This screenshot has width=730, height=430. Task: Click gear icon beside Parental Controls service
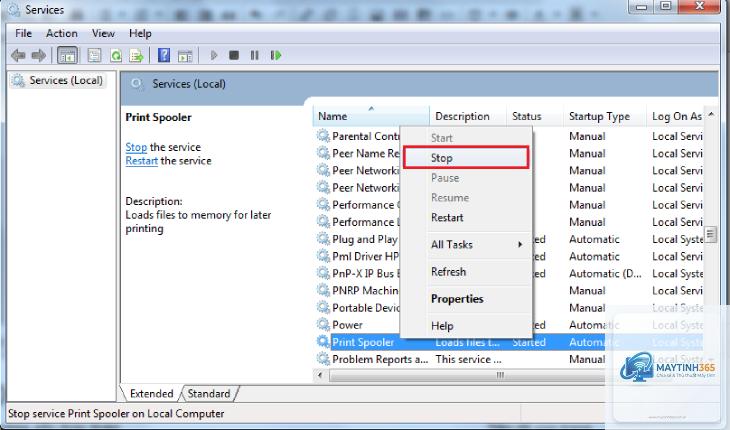(x=323, y=136)
